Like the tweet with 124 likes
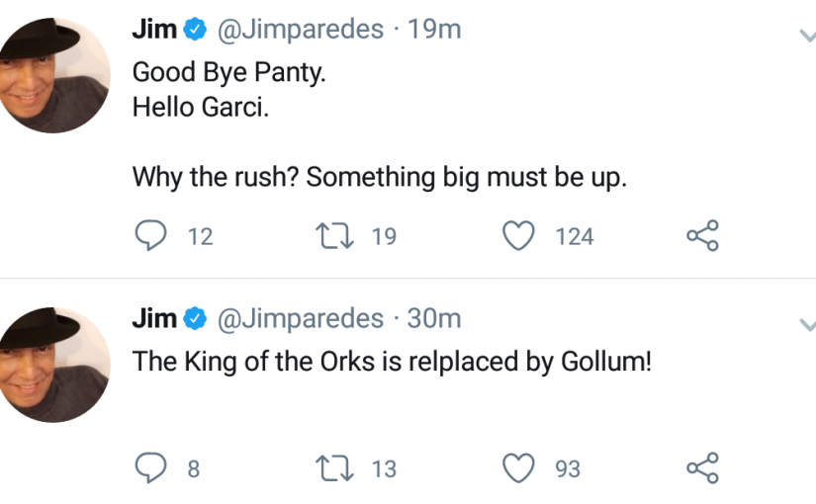Screen dimensions: 816x504 pyautogui.click(x=518, y=235)
